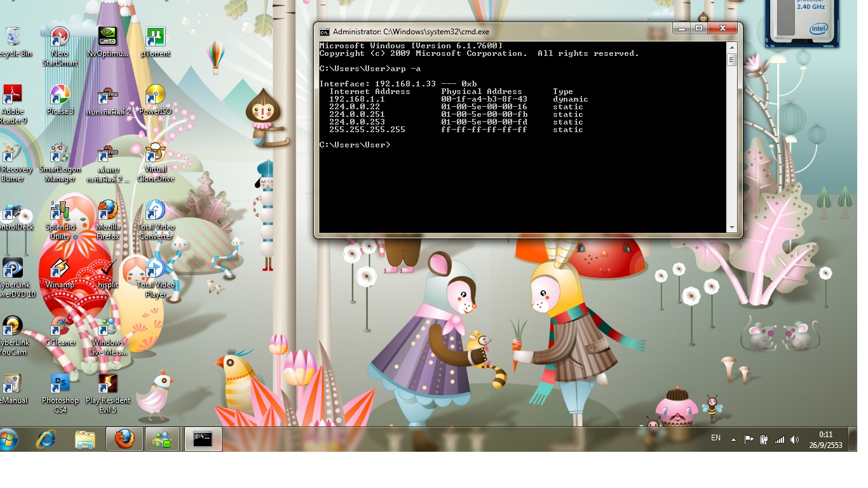The height and width of the screenshot is (488, 868).
Task: Open the Action Center flag icon
Action: 749,439
